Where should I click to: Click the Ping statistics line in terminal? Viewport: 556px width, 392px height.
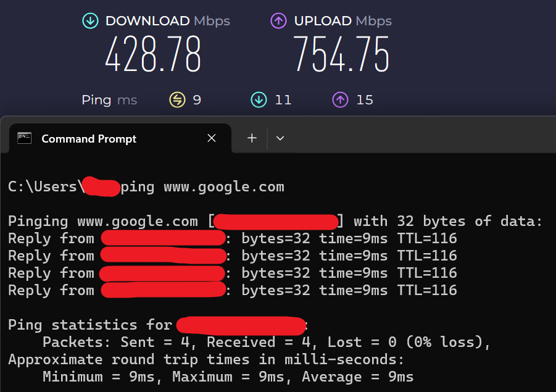(x=158, y=325)
